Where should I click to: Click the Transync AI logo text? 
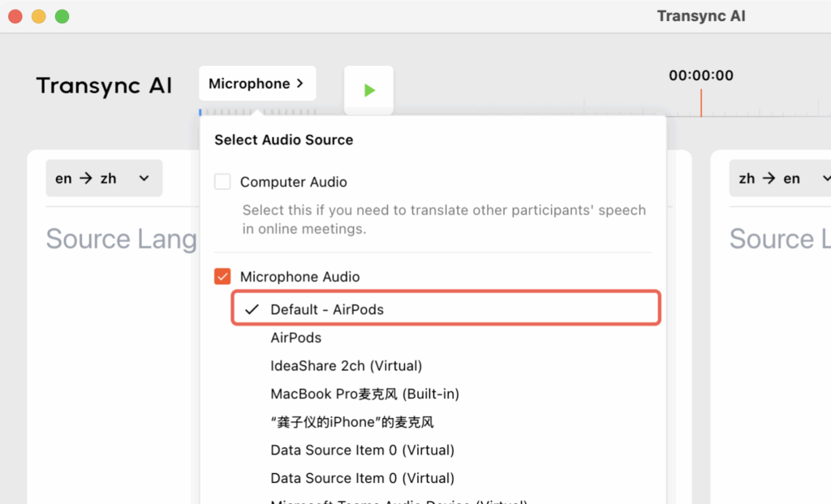point(104,86)
